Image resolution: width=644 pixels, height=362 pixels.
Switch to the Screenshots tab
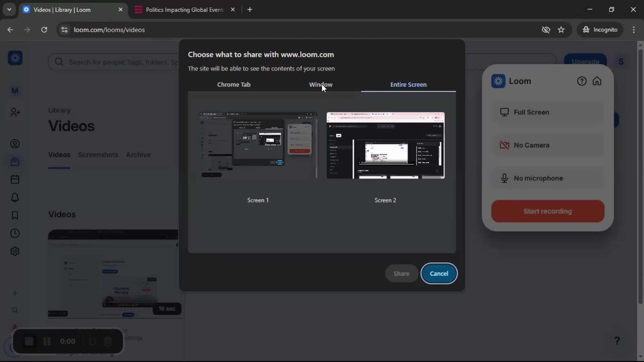click(98, 155)
